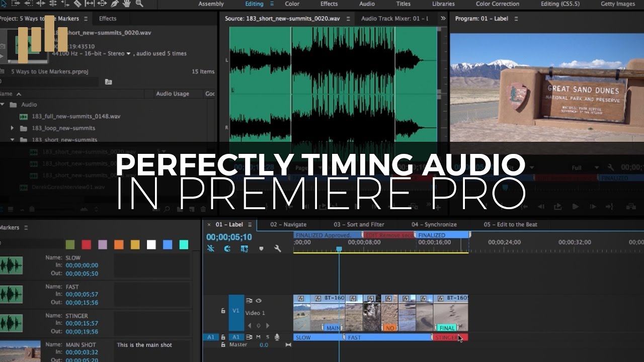Click the MAIN SHOT marker thumbnail
Viewport: 644px width, 362px height.
(x=20, y=351)
